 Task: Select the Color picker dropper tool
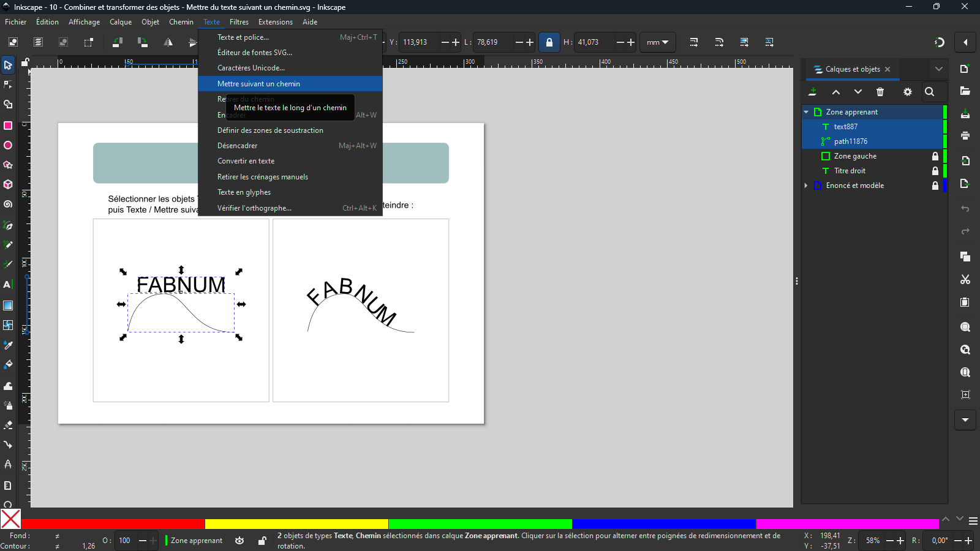click(x=8, y=345)
